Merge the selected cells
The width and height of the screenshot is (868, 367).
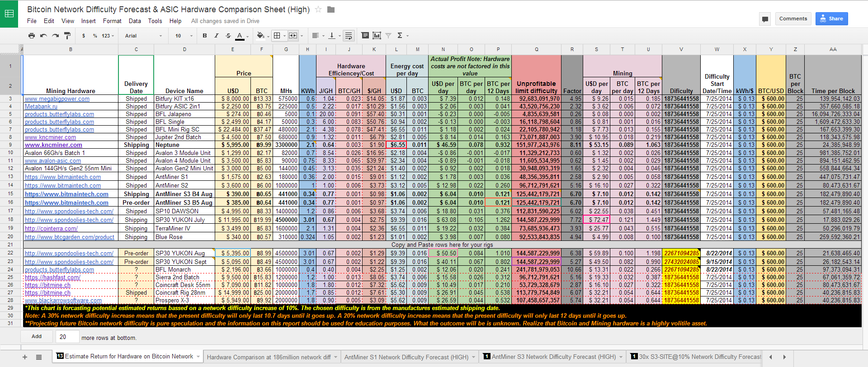click(x=293, y=36)
